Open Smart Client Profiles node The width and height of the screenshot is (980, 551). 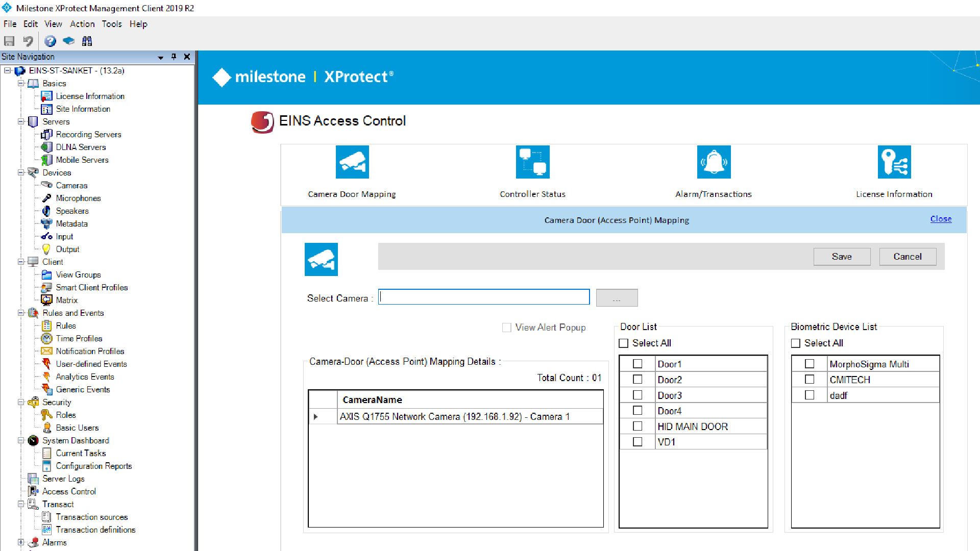92,287
